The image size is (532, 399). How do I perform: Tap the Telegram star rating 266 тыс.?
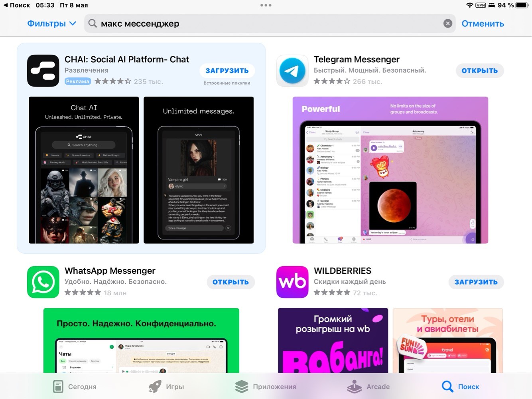[x=348, y=81]
